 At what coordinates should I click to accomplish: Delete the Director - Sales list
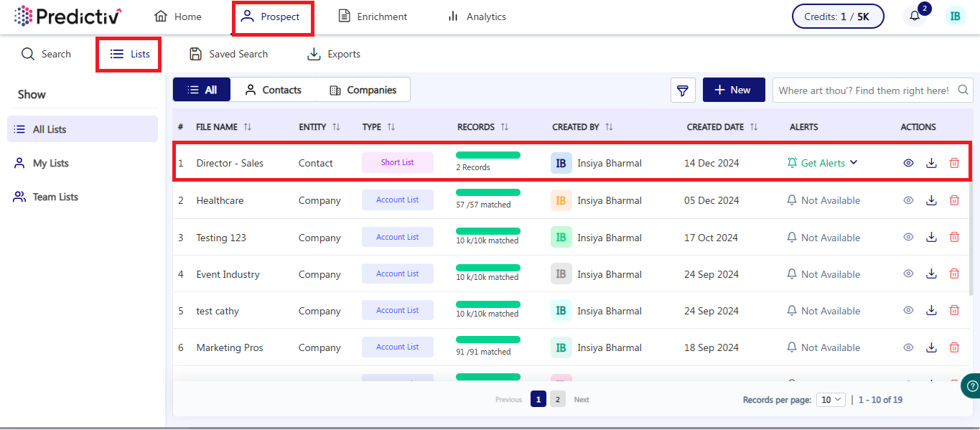(x=954, y=163)
